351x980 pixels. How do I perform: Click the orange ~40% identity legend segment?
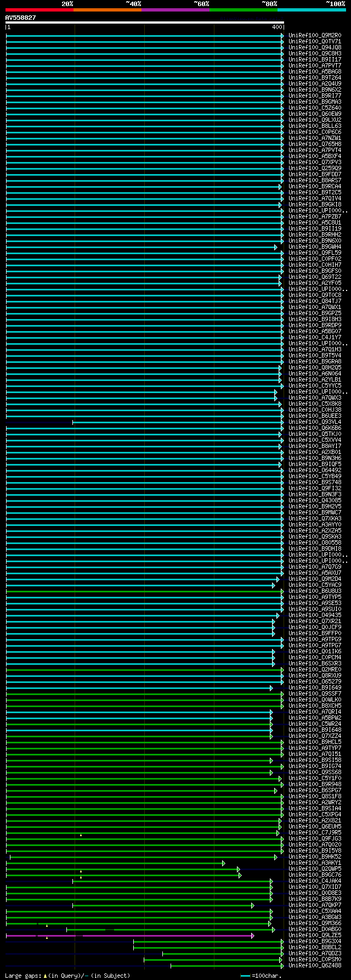coord(107,9)
